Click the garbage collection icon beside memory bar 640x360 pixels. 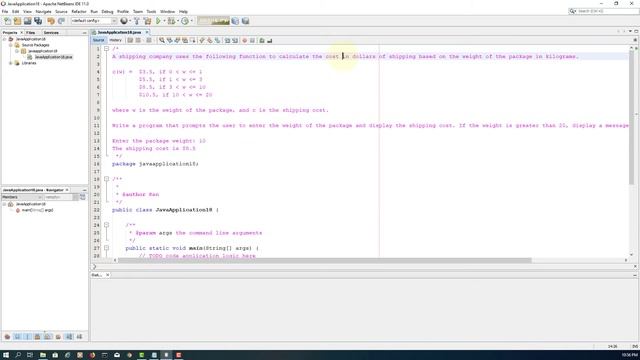click(x=235, y=21)
